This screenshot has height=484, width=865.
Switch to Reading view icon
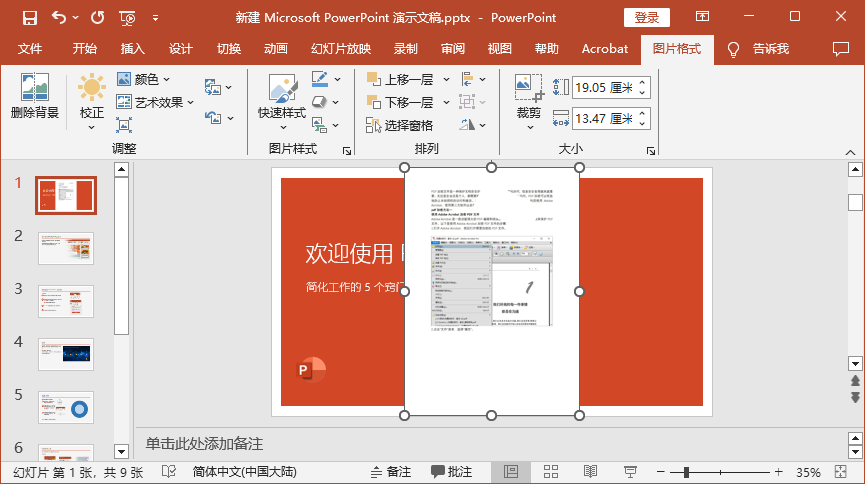[590, 472]
